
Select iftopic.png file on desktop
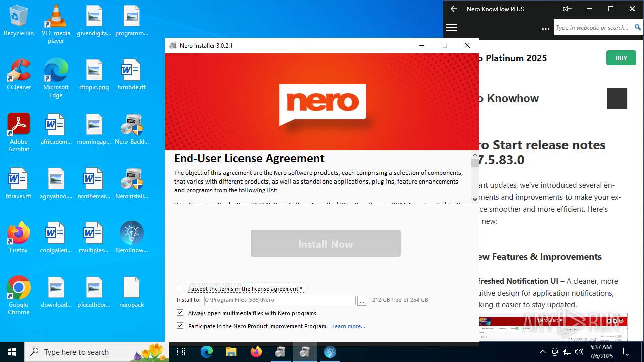pyautogui.click(x=94, y=75)
